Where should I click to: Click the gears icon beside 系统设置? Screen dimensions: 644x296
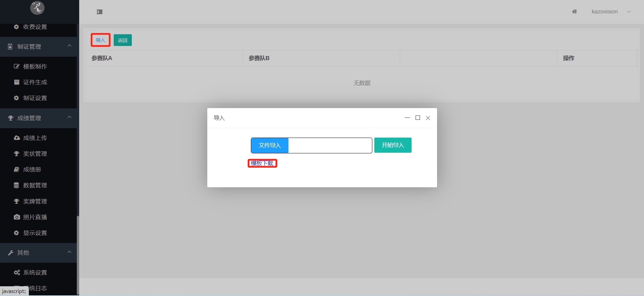tap(16, 273)
